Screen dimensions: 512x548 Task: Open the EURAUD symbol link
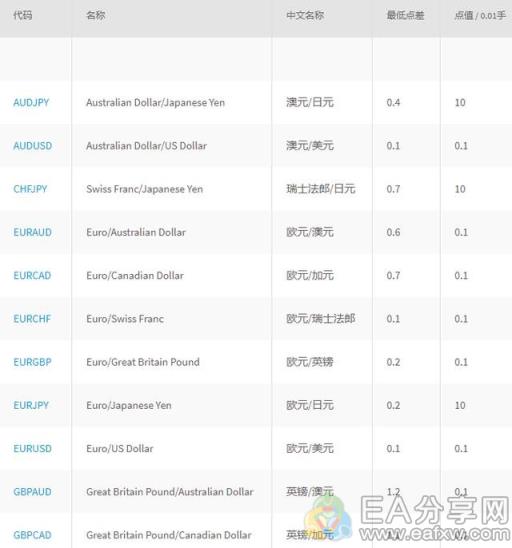point(33,232)
